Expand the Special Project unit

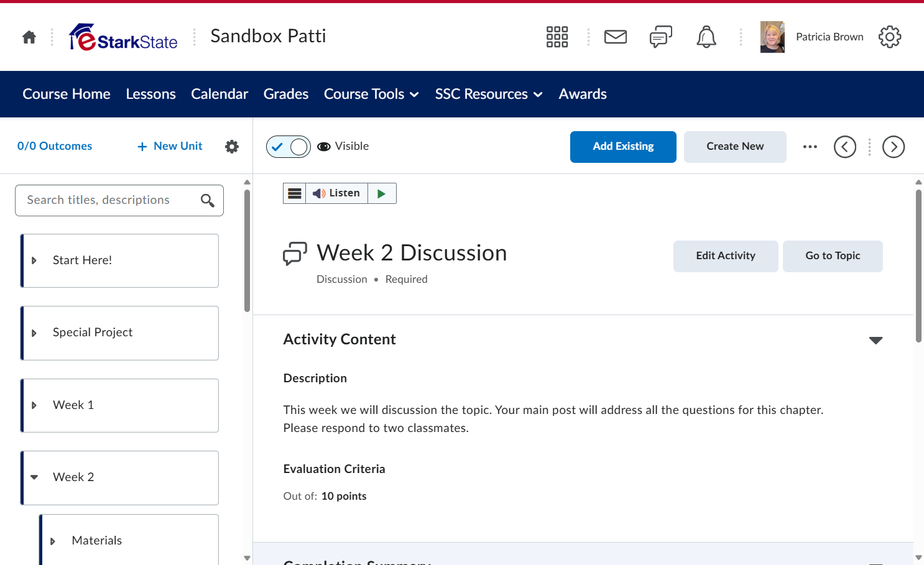(34, 333)
